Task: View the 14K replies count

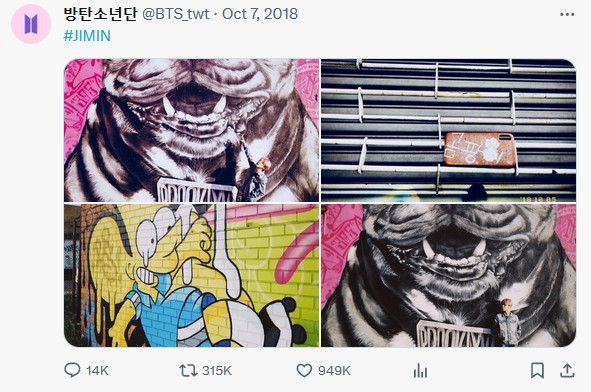Action: (x=97, y=371)
